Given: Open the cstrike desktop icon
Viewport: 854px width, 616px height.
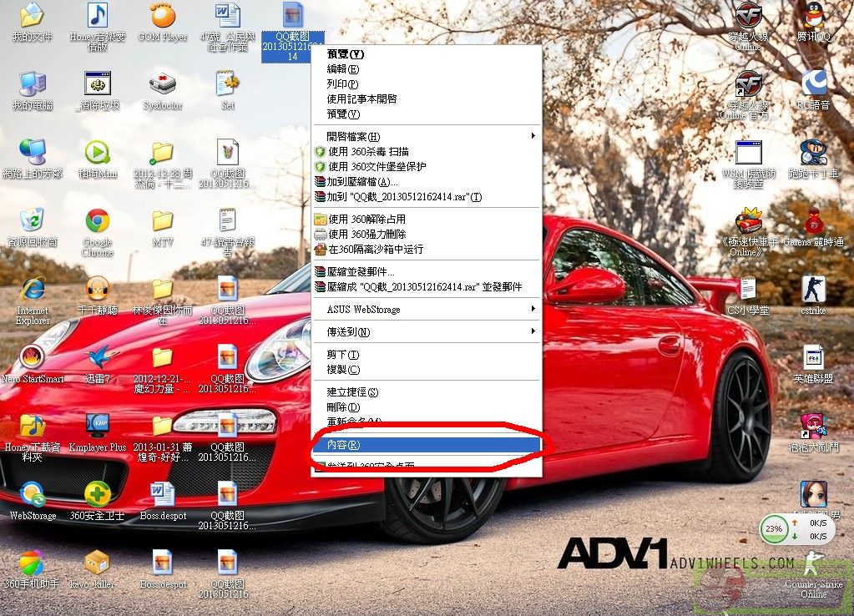Looking at the screenshot, I should (x=813, y=290).
